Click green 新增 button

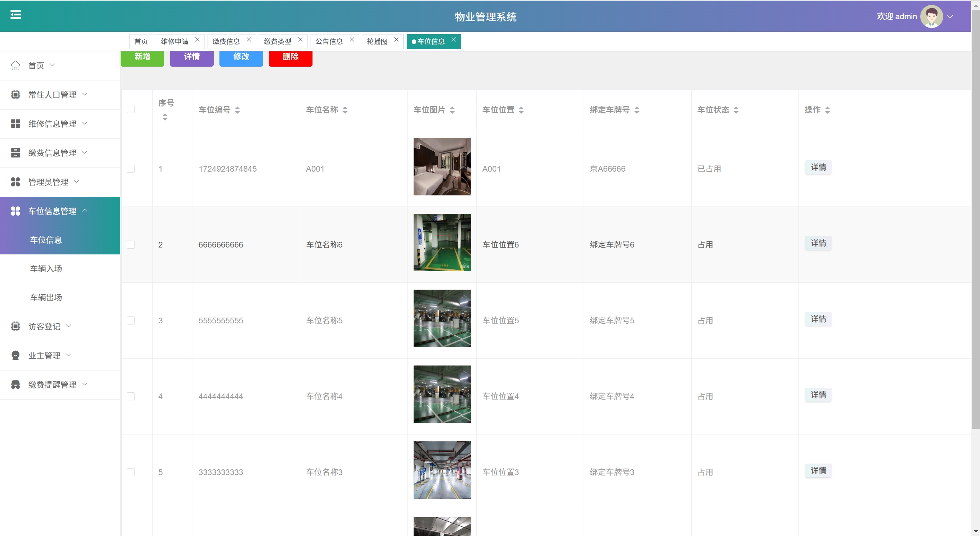tap(142, 57)
